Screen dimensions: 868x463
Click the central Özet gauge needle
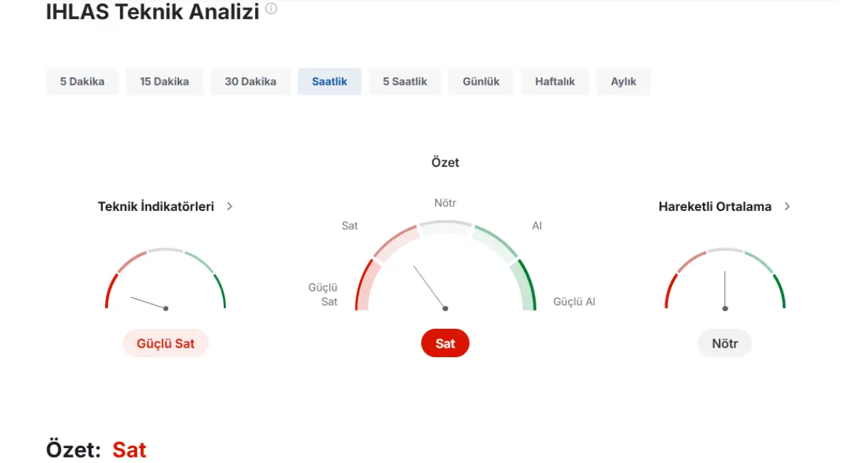click(x=430, y=287)
